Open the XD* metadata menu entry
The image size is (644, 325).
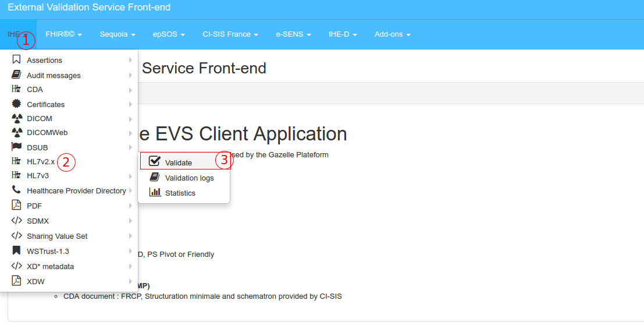click(x=50, y=266)
